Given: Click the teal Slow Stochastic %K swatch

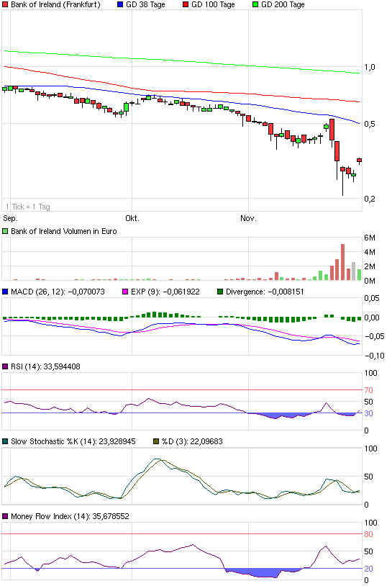Looking at the screenshot, I should (5, 441).
